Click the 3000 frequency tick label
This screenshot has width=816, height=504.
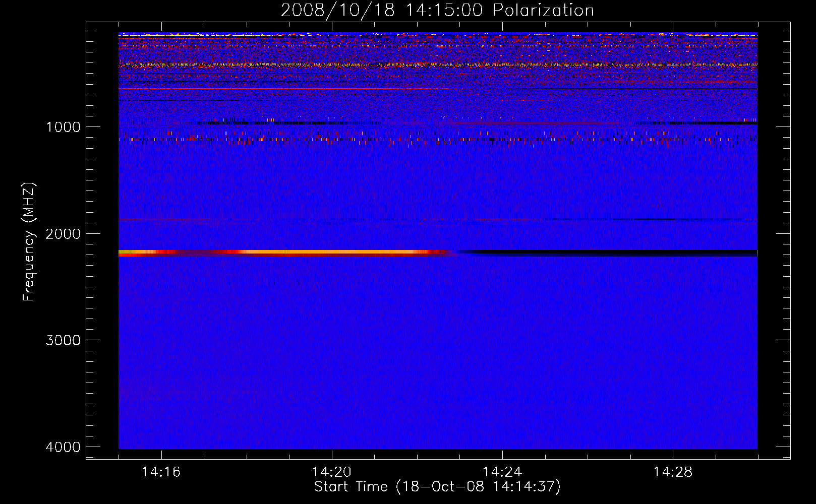tap(63, 340)
